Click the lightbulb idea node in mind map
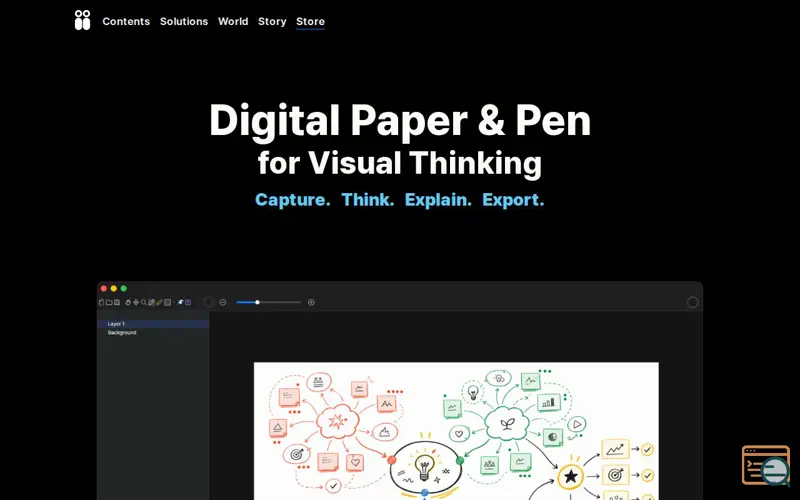 point(425,468)
